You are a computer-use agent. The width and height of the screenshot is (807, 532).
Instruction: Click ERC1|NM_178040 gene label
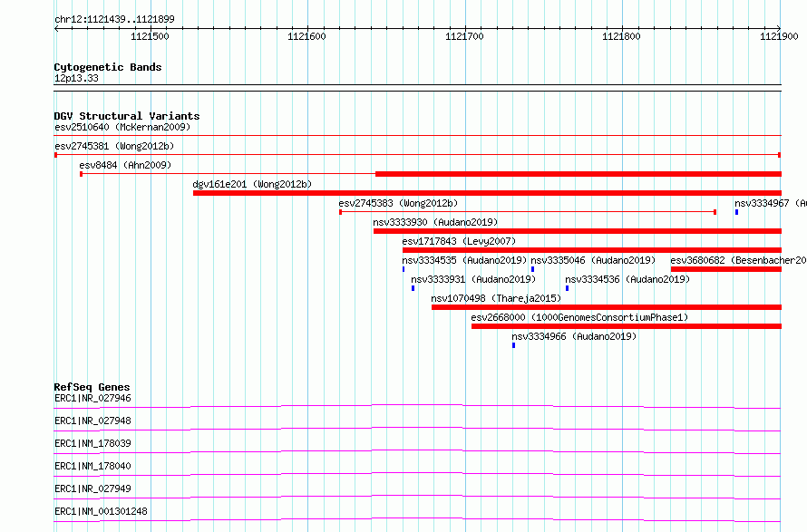(x=92, y=466)
